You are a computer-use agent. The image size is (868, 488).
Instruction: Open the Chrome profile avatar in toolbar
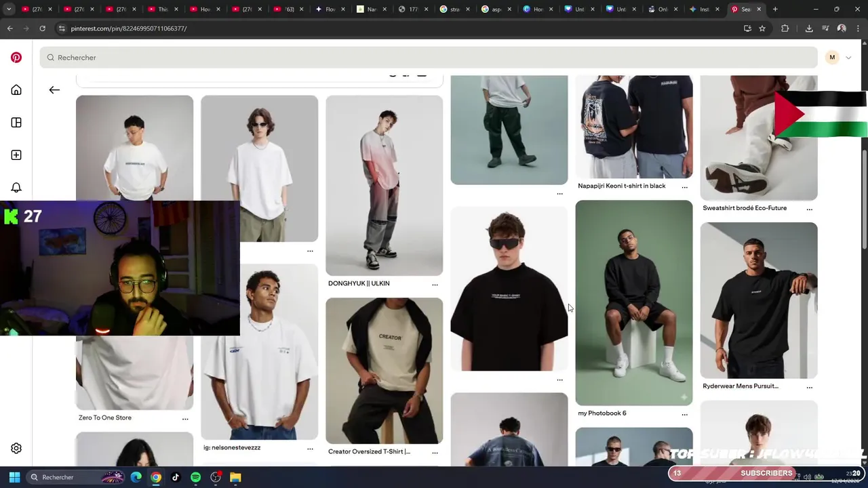click(x=842, y=28)
